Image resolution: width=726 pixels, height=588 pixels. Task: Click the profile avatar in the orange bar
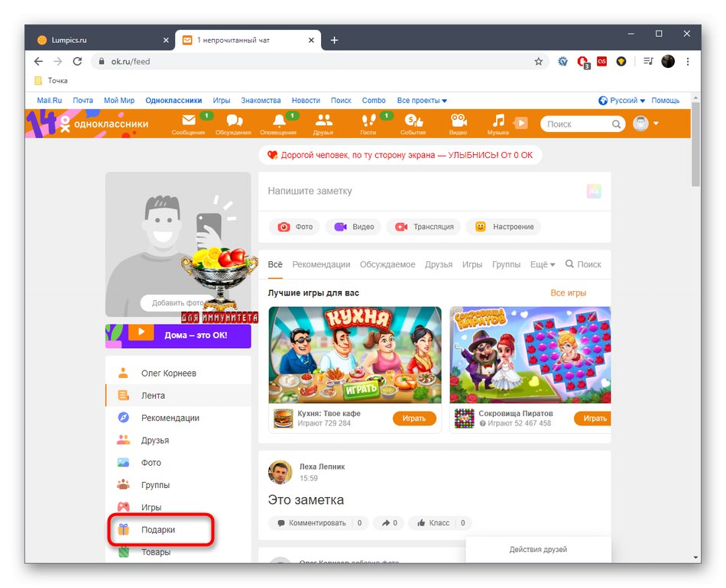[641, 124]
